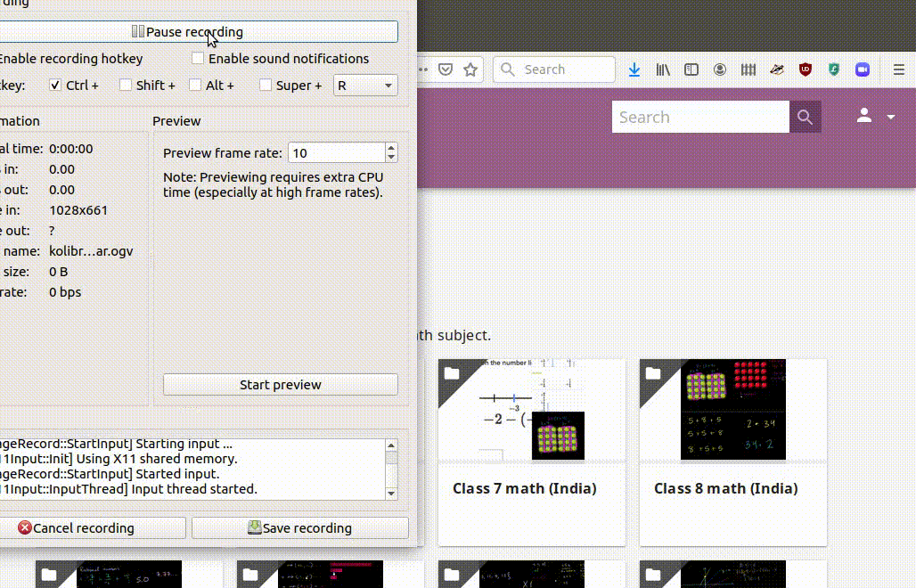Screen dimensions: 916x588
Task: Cancel the recording
Action: click(92, 527)
